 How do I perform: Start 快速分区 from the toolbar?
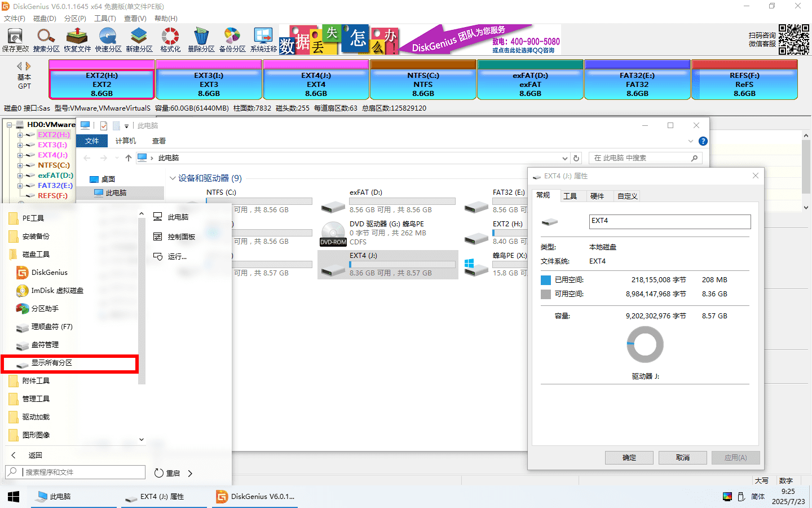coord(108,40)
